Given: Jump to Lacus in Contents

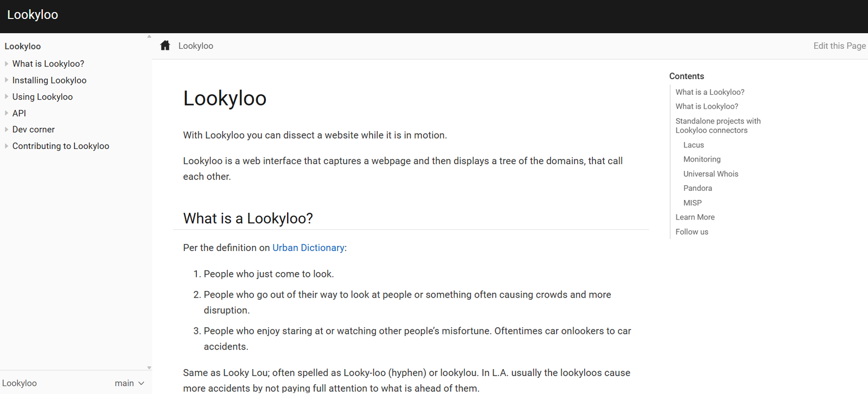Looking at the screenshot, I should click(x=693, y=145).
